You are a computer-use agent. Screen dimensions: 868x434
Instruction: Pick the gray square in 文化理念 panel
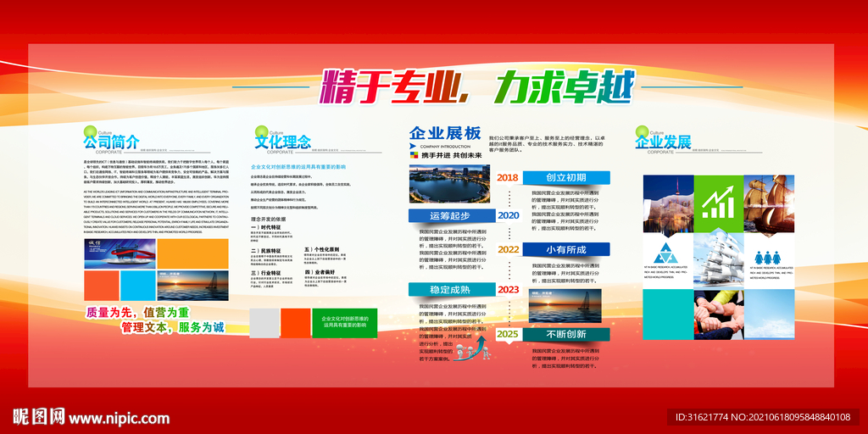tap(264, 323)
